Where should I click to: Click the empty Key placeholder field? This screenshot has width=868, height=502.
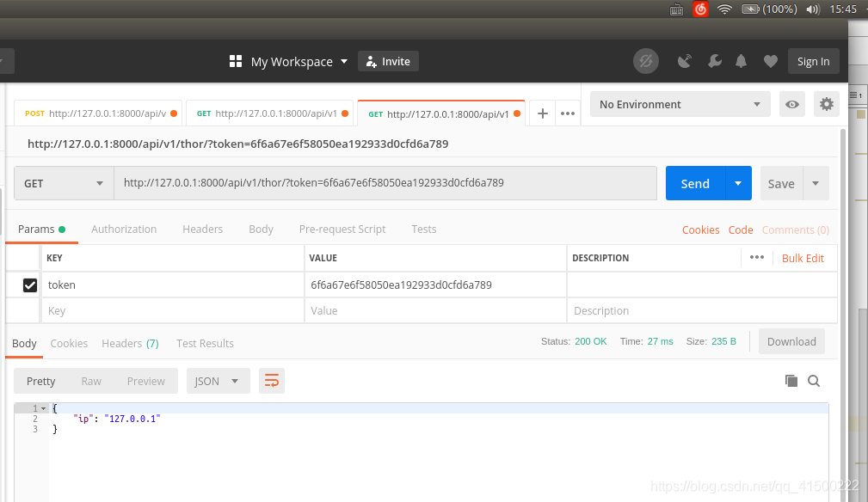(x=173, y=310)
